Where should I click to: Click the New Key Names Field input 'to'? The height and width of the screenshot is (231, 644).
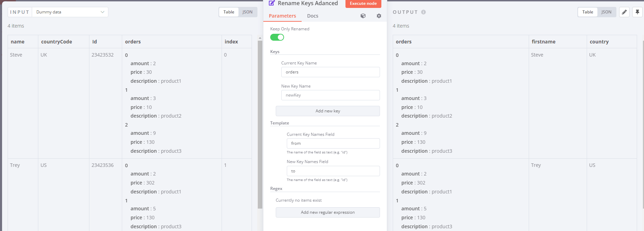tap(333, 171)
